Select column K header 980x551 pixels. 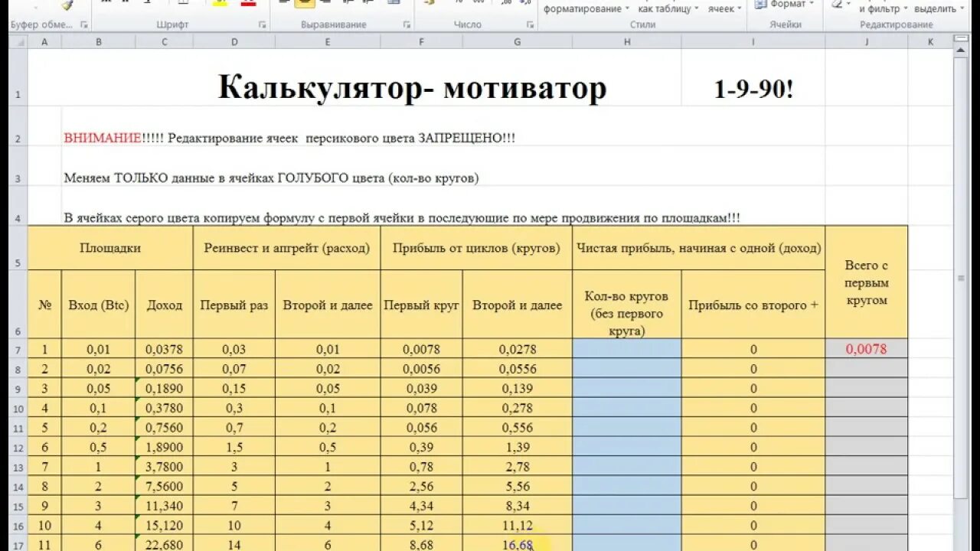pos(930,42)
